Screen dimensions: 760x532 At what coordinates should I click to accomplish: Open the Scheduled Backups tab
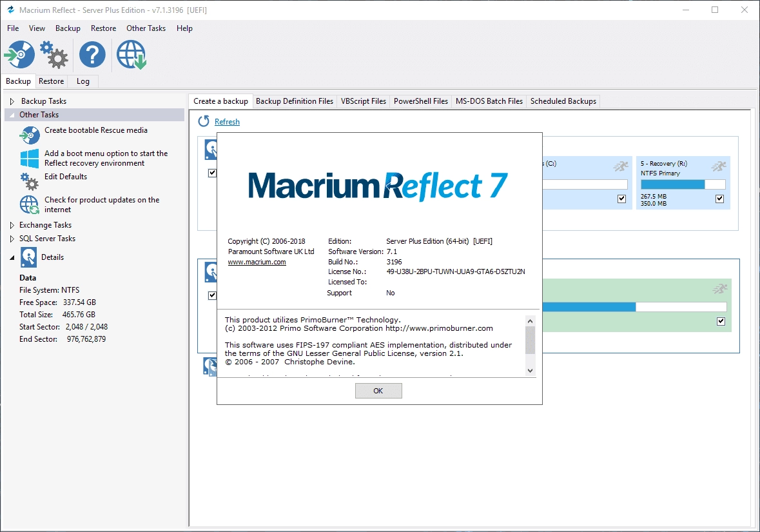[x=563, y=101]
